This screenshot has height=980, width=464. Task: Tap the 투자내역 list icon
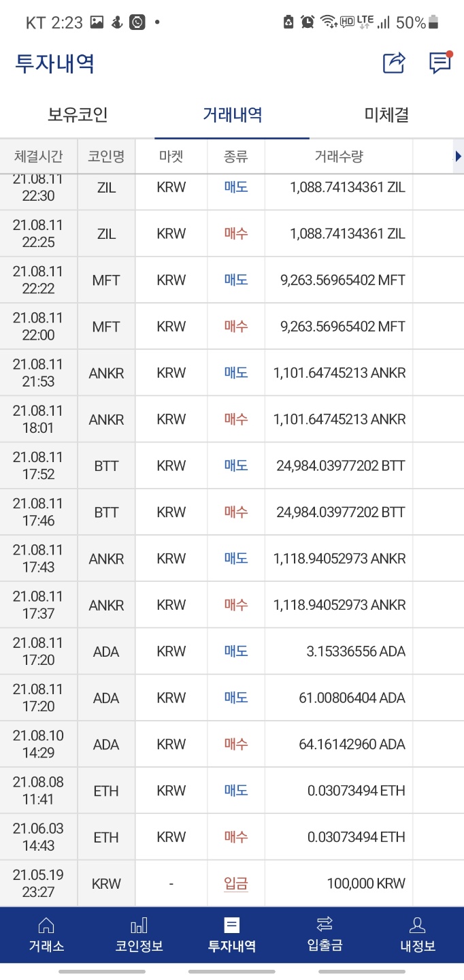pyautogui.click(x=232, y=925)
